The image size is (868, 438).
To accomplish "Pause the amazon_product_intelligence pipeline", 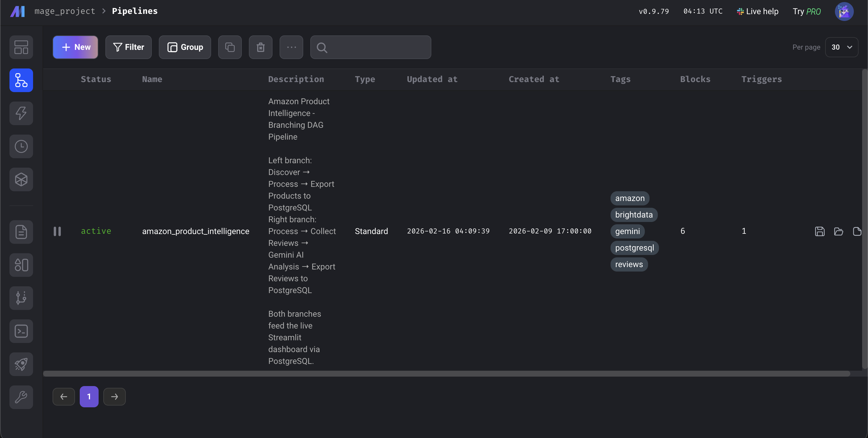I will 58,231.
